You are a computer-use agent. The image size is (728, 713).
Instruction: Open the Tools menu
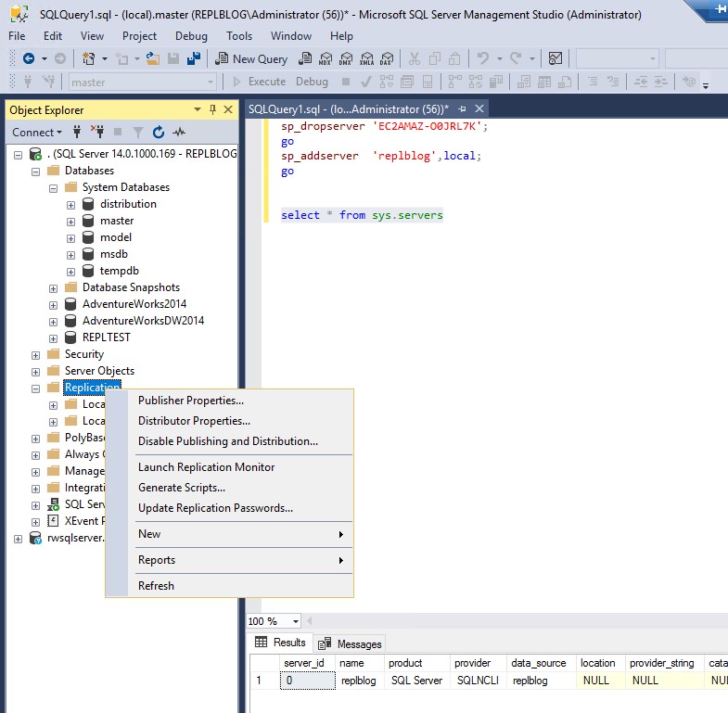click(239, 36)
